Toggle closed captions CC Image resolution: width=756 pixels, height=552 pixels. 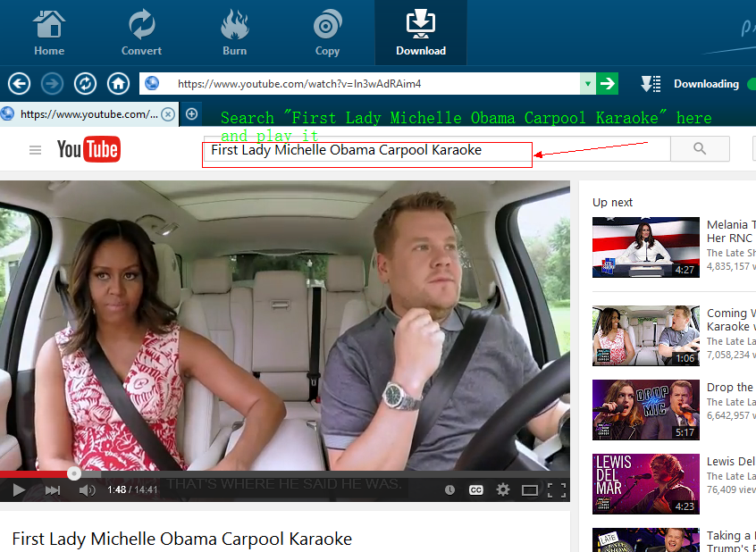tap(476, 489)
